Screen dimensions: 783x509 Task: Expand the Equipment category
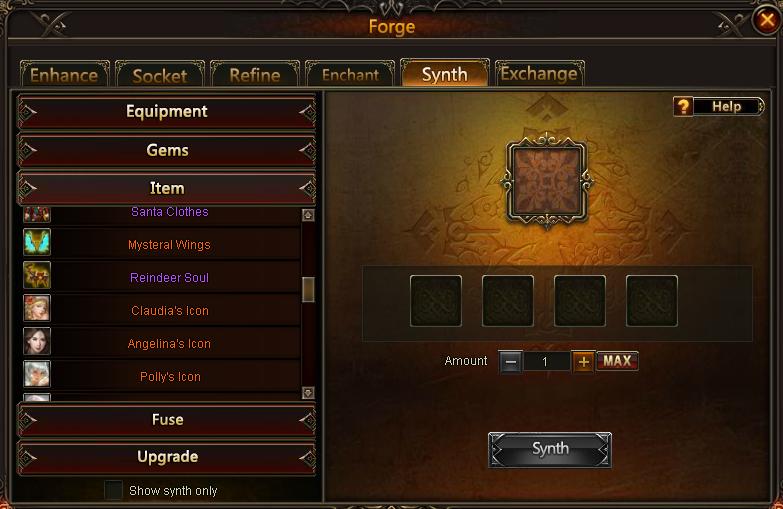point(167,111)
